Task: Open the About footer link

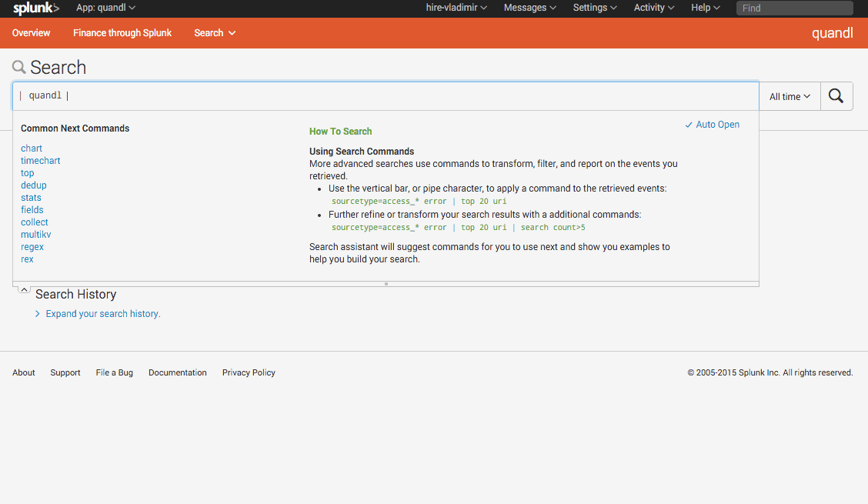Action: (24, 372)
